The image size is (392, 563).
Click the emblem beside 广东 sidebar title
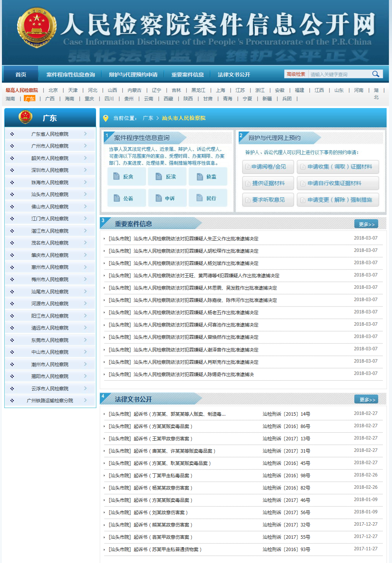pyautogui.click(x=26, y=117)
